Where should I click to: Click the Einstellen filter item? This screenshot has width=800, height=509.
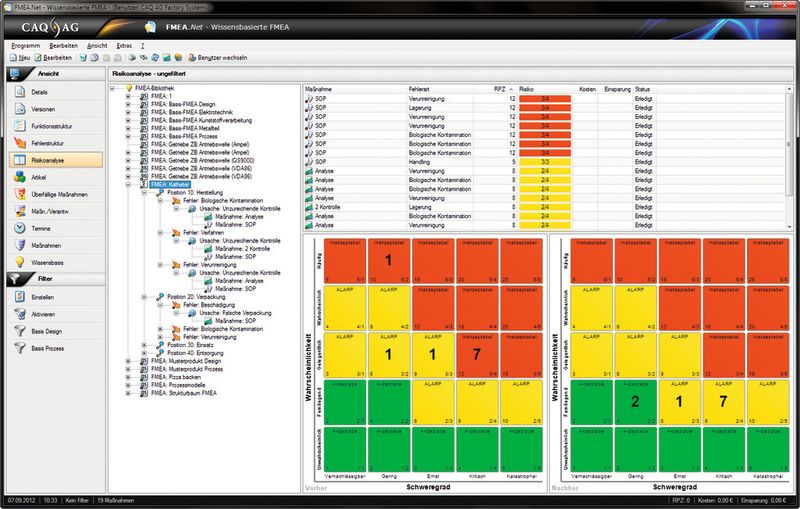point(56,297)
